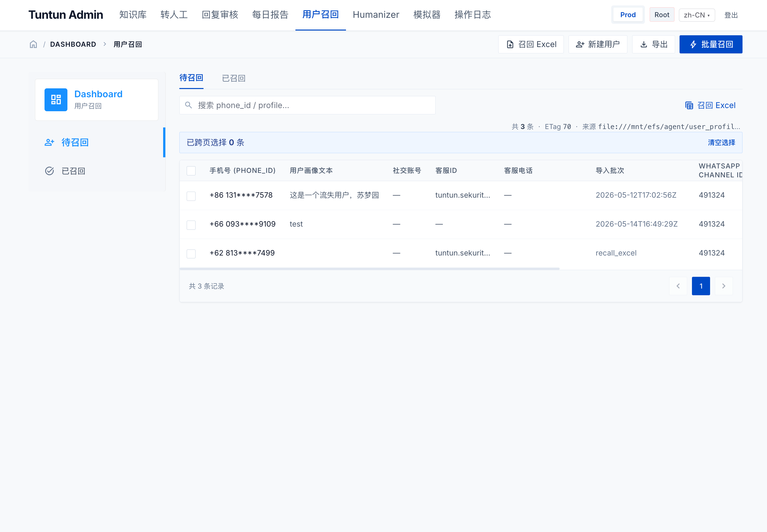Click batch 2026-05-14T16:49:29Z cell
Viewport: 767px width, 532px height.
[x=637, y=224]
